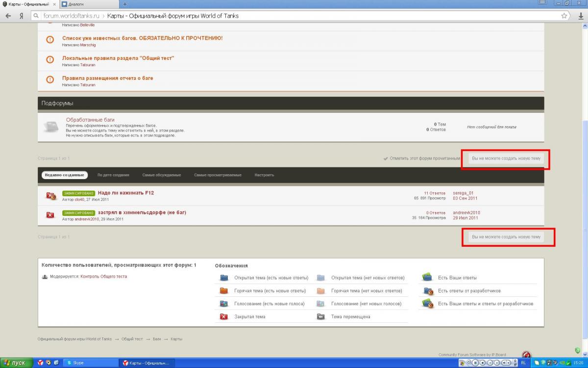Viewport: 588px width, 368px height.
Task: Open moderator group 'Контроль Общего теста'
Action: (x=103, y=277)
